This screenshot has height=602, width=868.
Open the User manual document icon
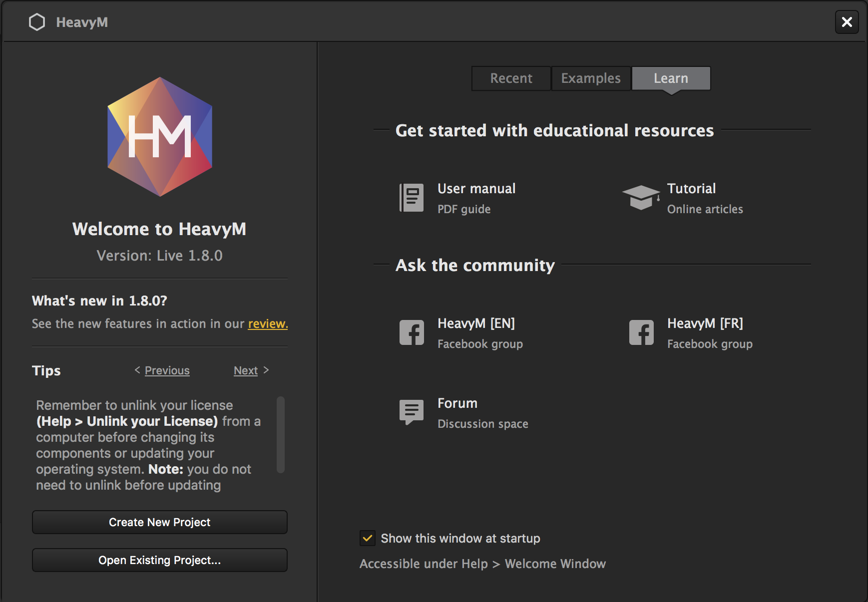tap(412, 198)
